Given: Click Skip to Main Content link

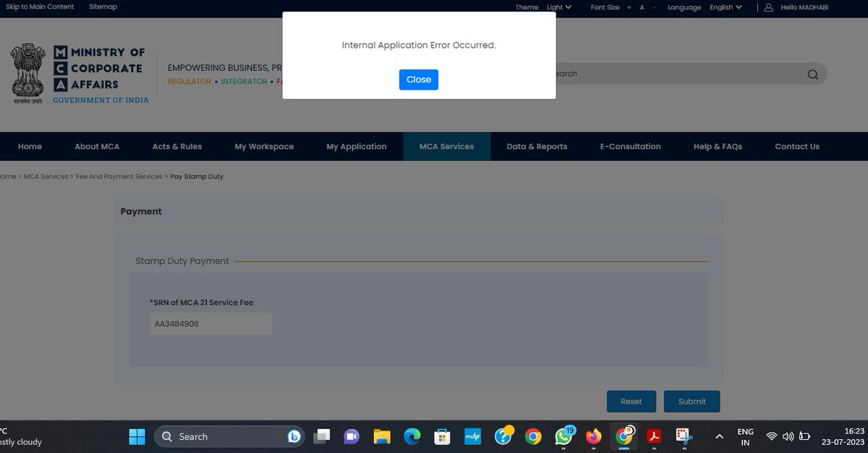Looking at the screenshot, I should point(40,7).
